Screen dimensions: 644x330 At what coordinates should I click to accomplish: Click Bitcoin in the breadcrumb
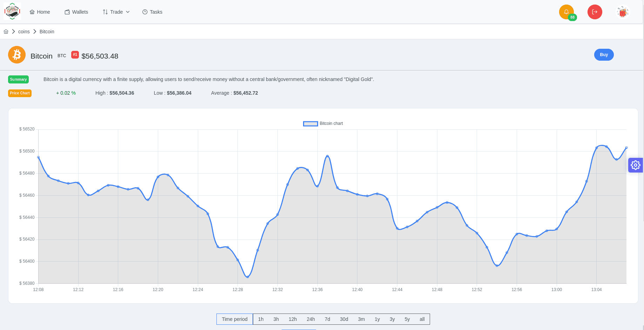[x=47, y=32]
